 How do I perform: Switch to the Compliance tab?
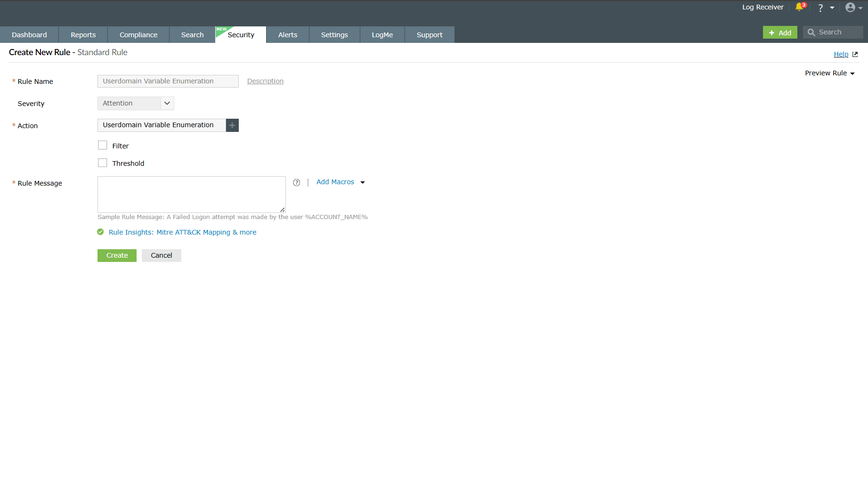(x=138, y=34)
